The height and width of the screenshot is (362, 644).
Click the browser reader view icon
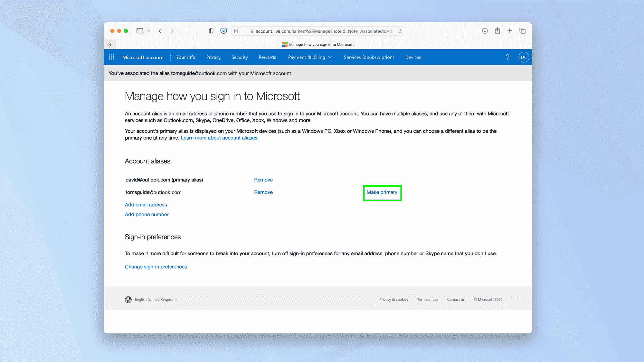click(x=236, y=31)
